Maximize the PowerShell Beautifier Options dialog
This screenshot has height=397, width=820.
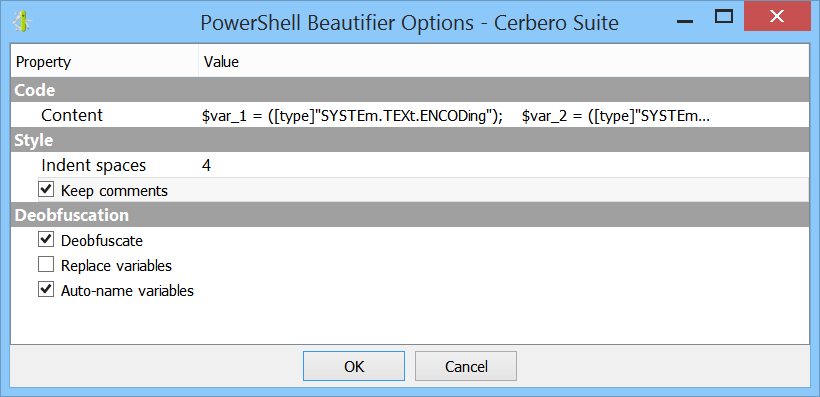tap(724, 17)
